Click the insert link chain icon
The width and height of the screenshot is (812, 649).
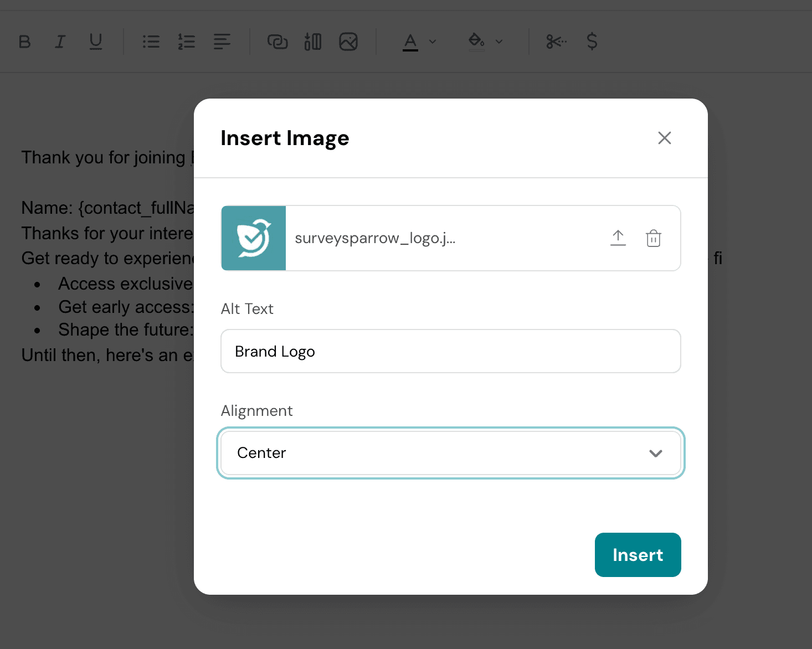pos(277,42)
